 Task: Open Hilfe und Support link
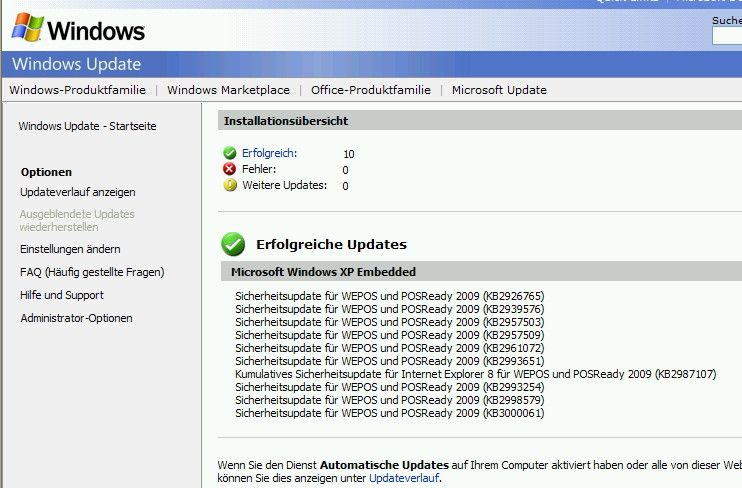click(x=62, y=295)
